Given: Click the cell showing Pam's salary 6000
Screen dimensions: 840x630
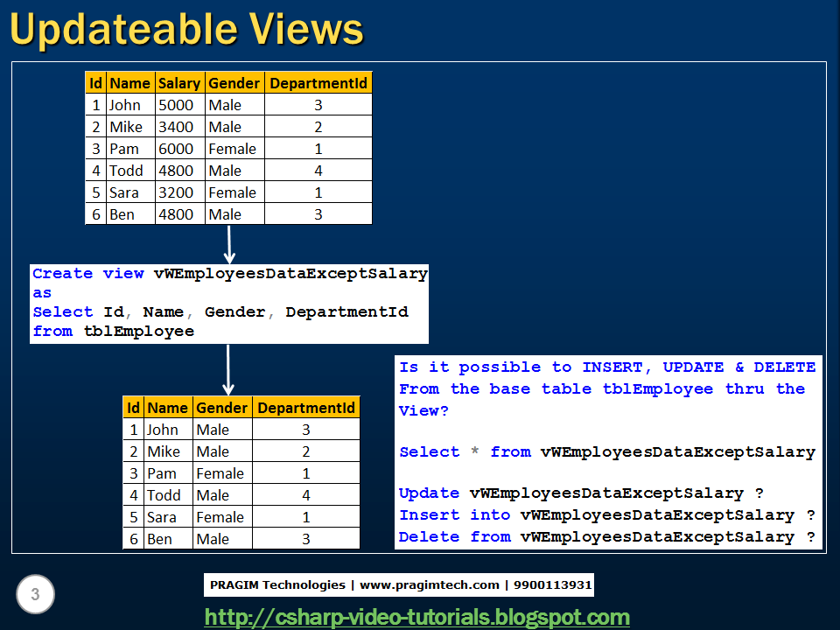Looking at the screenshot, I should [178, 148].
